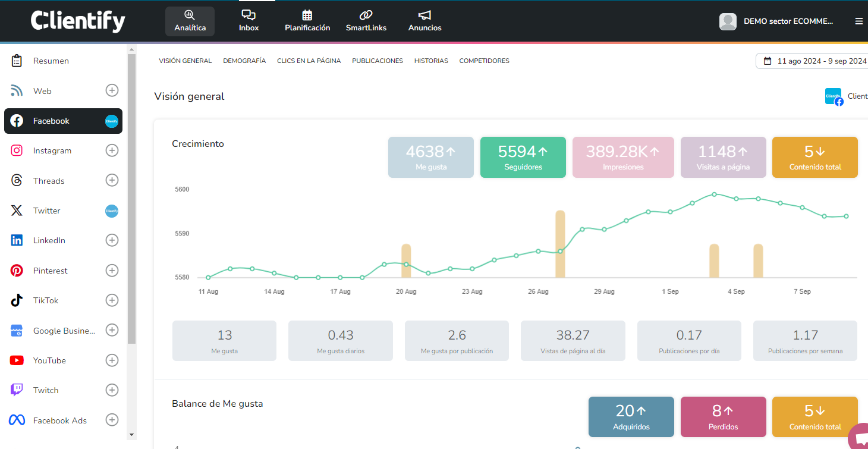Select the 4638 Me gusta metric card
Image resolution: width=868 pixels, height=449 pixels.
point(431,158)
